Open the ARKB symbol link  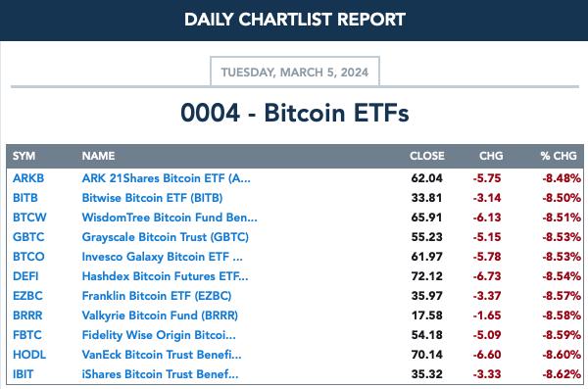click(x=28, y=178)
